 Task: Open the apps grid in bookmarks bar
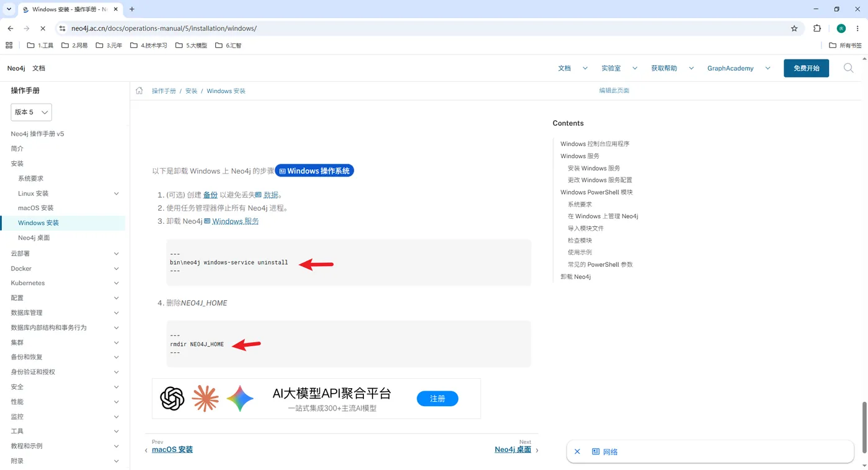(9, 45)
